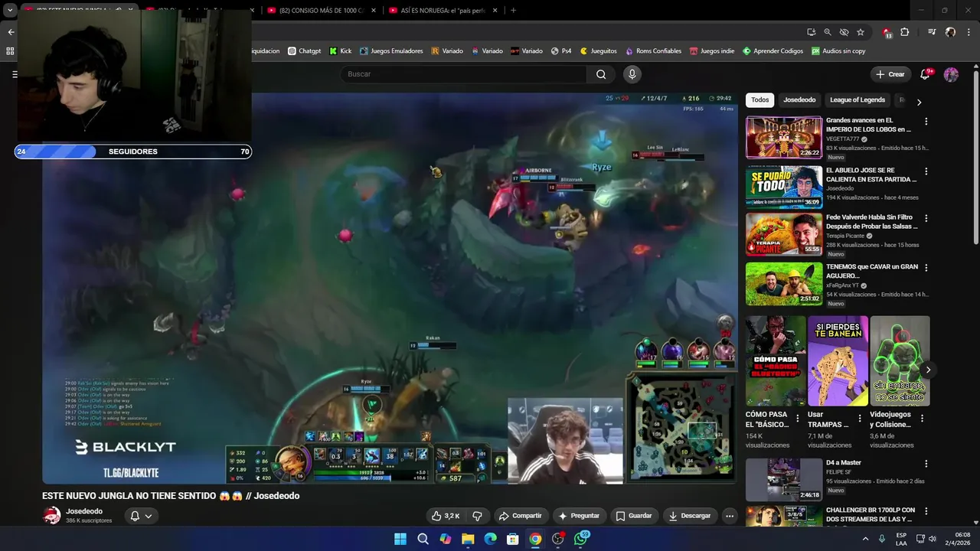
Task: Open a new browser tab
Action: tap(513, 10)
